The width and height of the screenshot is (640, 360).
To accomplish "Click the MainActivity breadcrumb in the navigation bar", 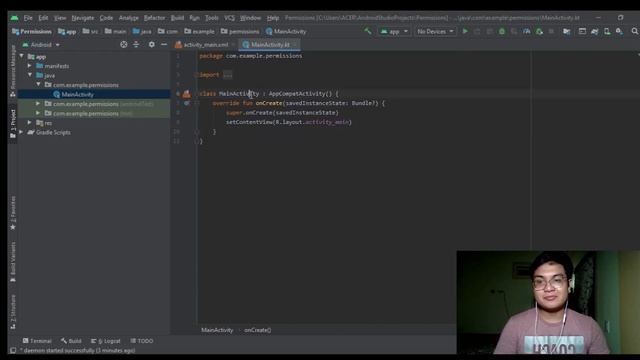I will [x=286, y=31].
